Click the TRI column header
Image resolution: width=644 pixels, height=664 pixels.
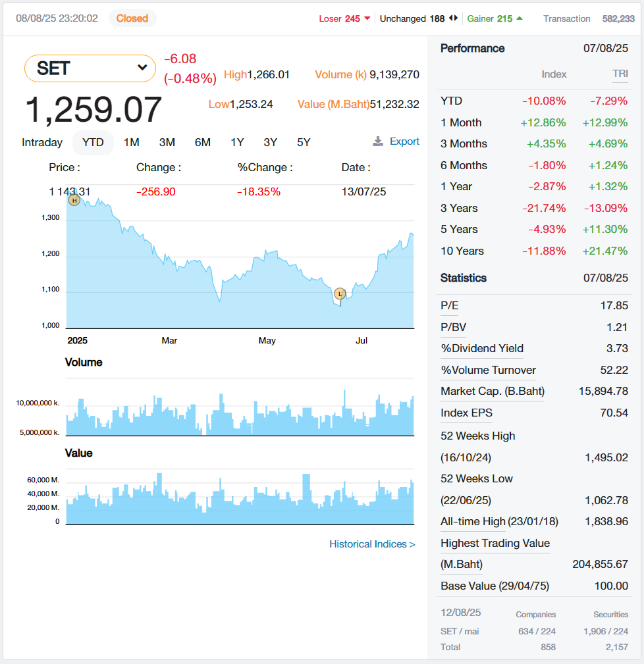(620, 74)
